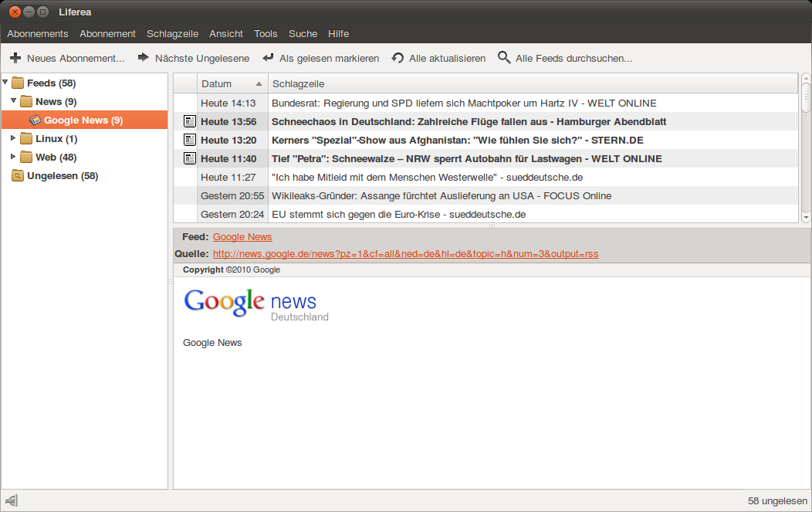Viewport: 812px width, 512px height.
Task: Expand the Linux folder node
Action: click(13, 137)
